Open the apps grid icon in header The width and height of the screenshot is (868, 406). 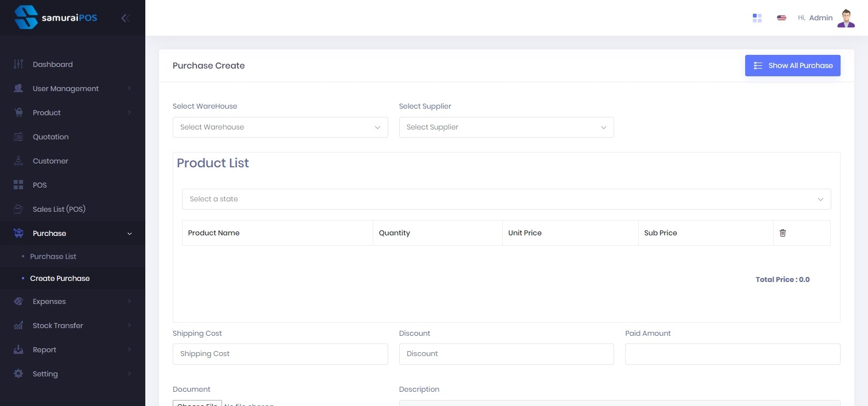757,18
